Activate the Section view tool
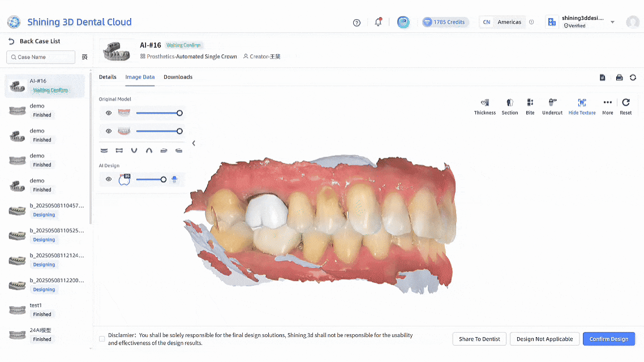The image size is (644, 362). pyautogui.click(x=509, y=106)
